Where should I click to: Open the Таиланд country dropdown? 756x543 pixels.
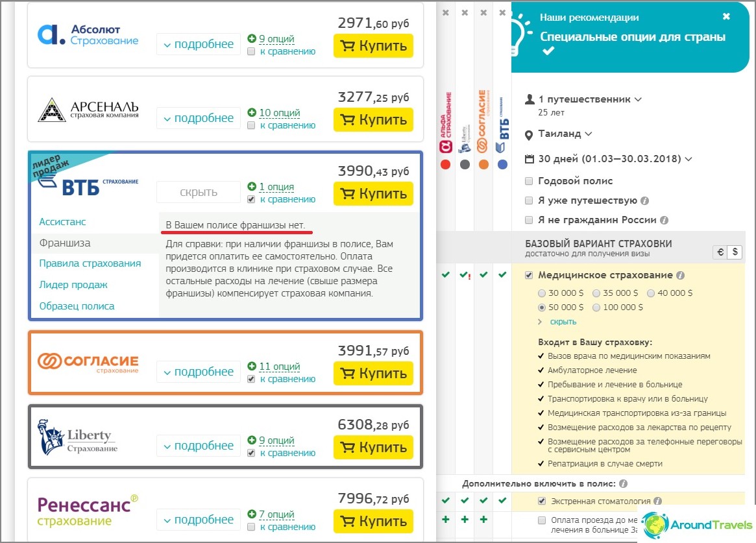click(565, 134)
